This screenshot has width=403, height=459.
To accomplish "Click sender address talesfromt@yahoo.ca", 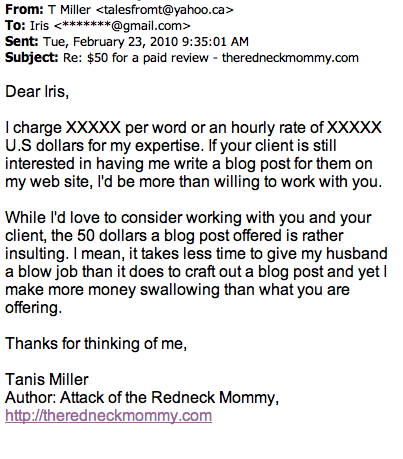I will 165,10.
